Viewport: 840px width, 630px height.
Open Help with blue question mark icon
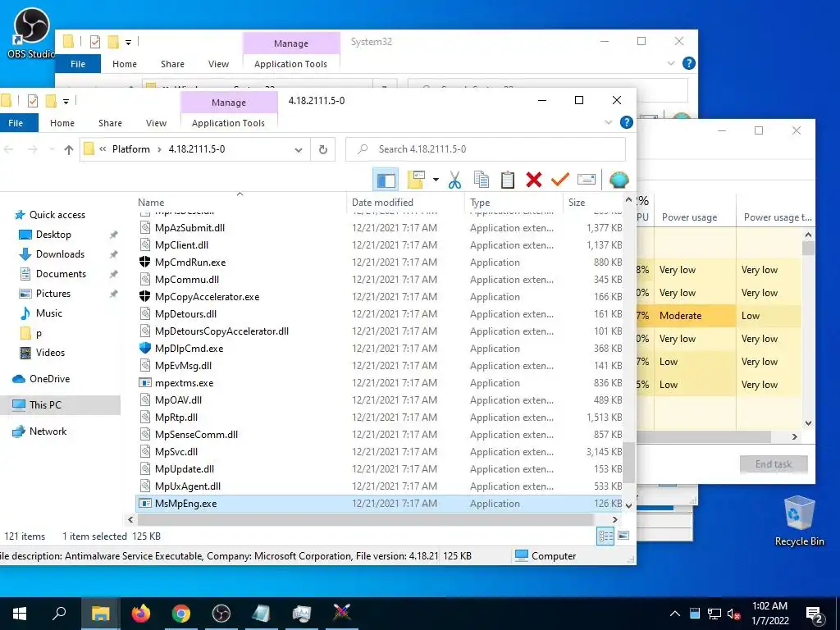pos(626,123)
